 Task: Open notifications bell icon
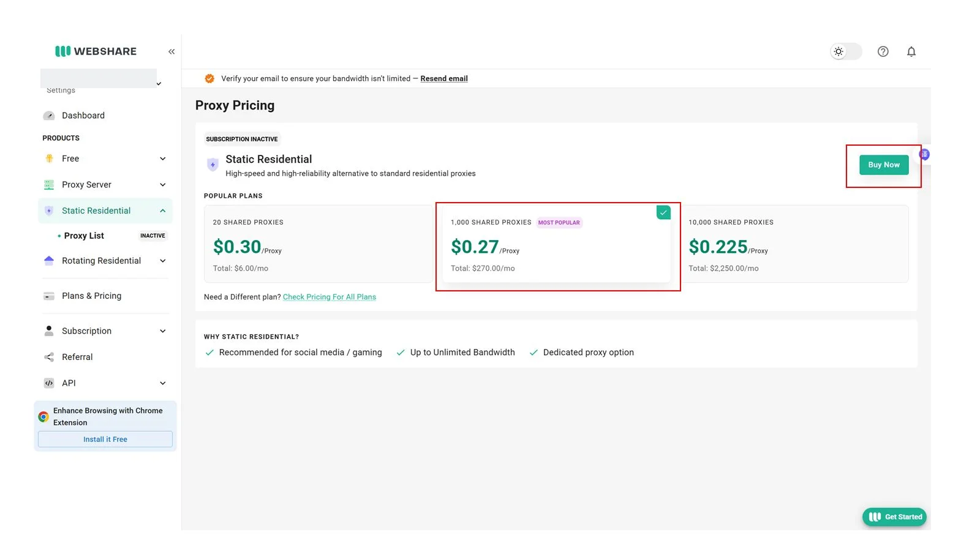(x=911, y=51)
